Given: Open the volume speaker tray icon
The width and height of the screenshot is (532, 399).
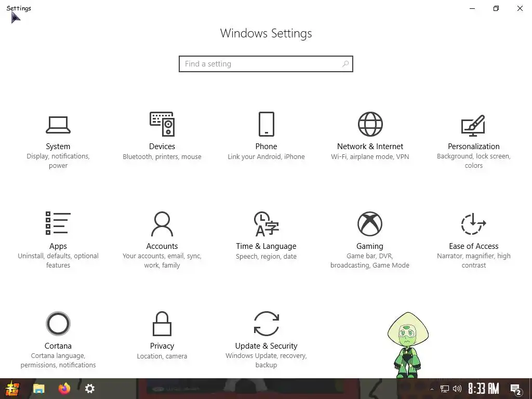Looking at the screenshot, I should point(457,389).
